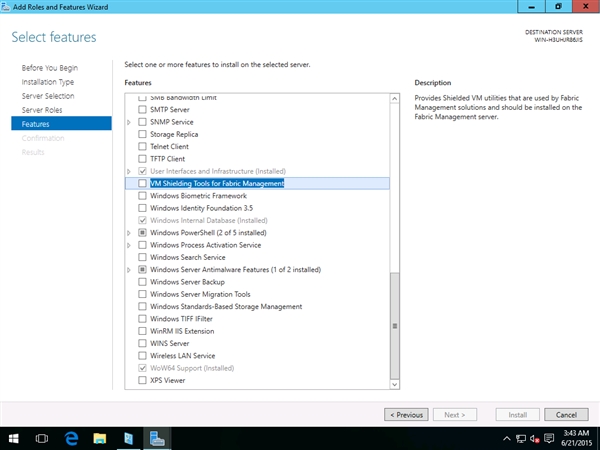Screen dimensions: 600x450
Task: Check Windows Process Activation Service box
Action: coord(142,245)
